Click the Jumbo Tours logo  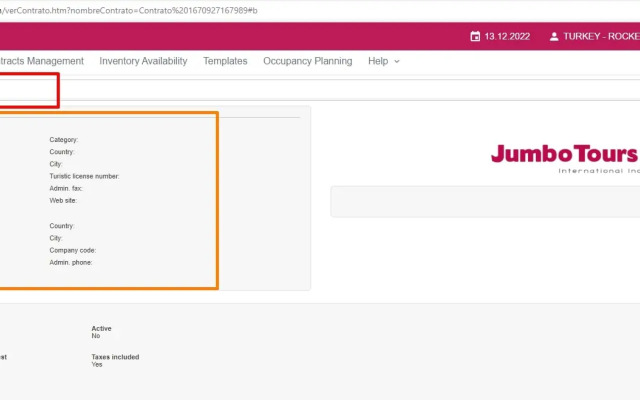tap(564, 156)
